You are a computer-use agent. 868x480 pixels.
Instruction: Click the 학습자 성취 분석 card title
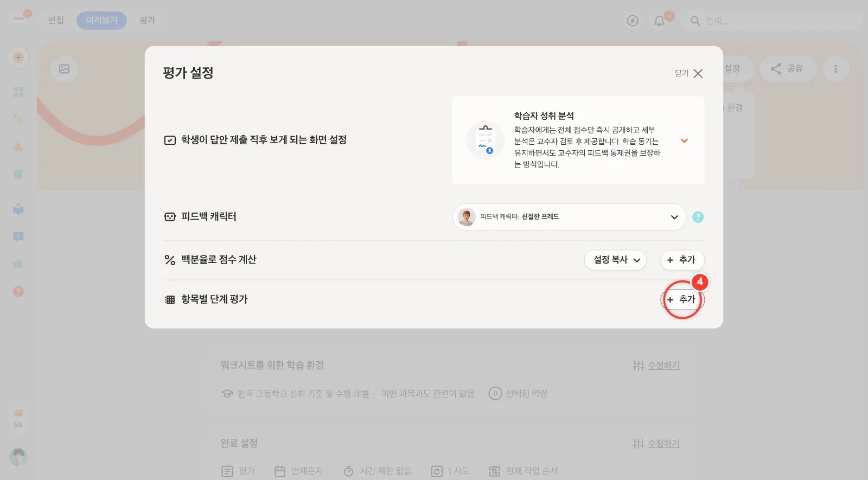[544, 116]
